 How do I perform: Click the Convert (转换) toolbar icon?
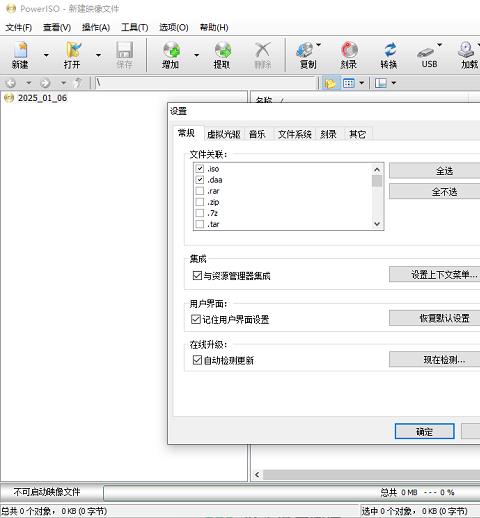point(389,55)
